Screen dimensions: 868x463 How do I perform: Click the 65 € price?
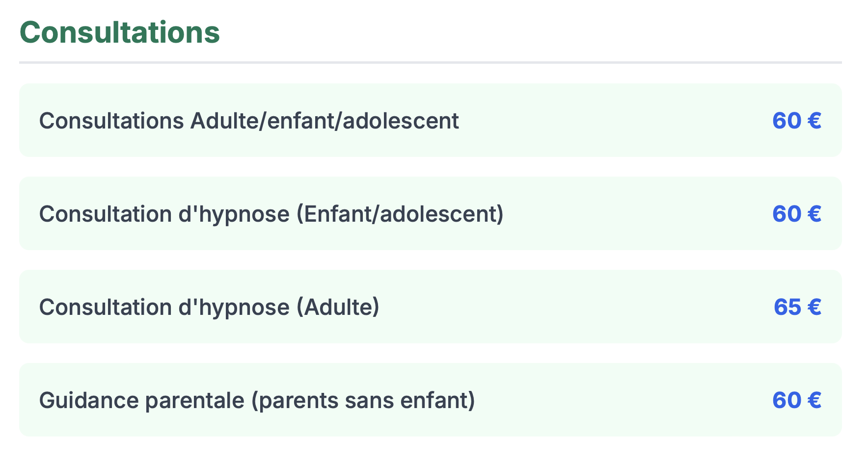(797, 307)
